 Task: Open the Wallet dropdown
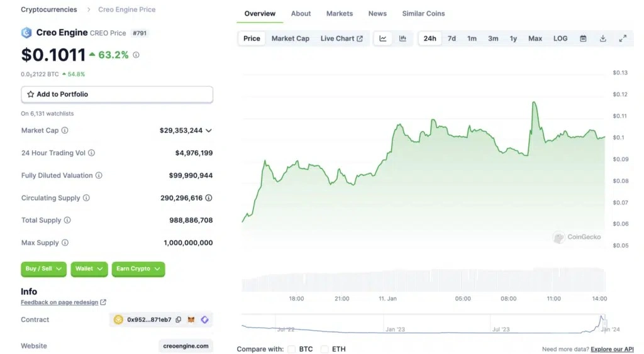point(89,268)
